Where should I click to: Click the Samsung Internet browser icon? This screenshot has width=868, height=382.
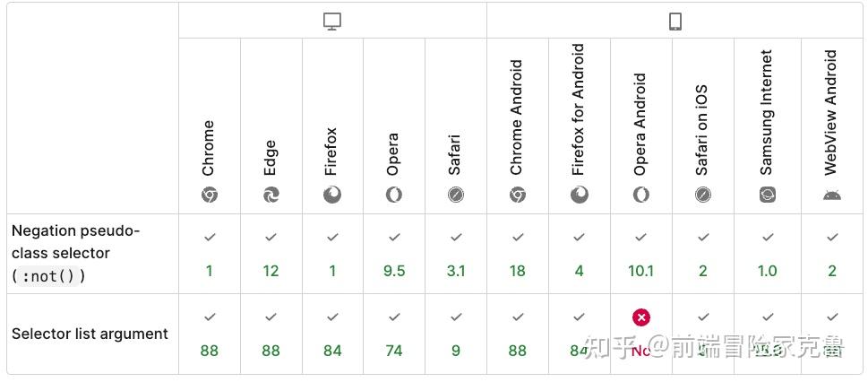[x=768, y=195]
